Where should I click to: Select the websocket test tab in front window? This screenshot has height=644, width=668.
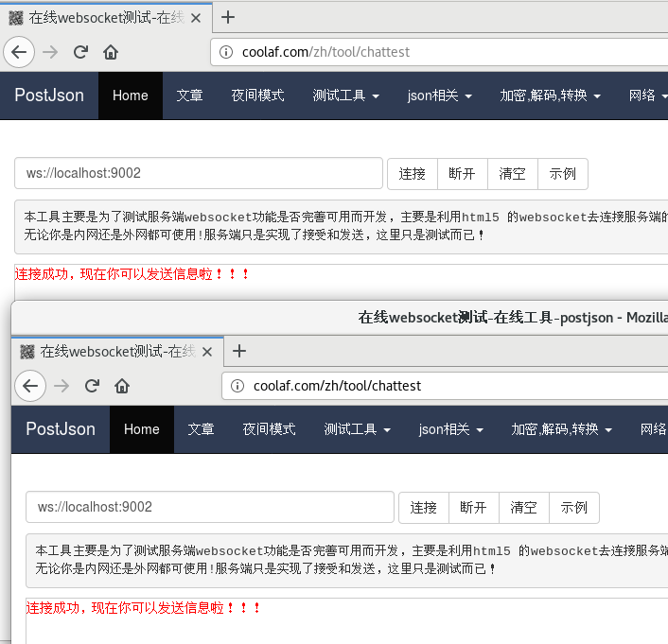(117, 352)
